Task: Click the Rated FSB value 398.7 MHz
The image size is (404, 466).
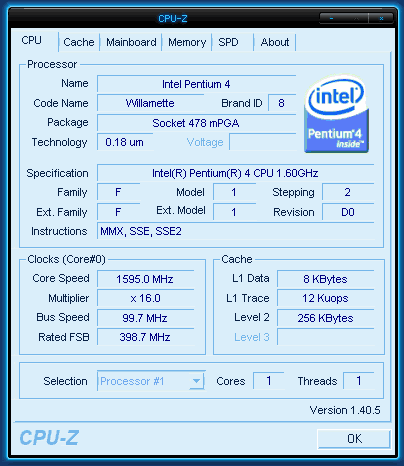Action: pyautogui.click(x=145, y=337)
